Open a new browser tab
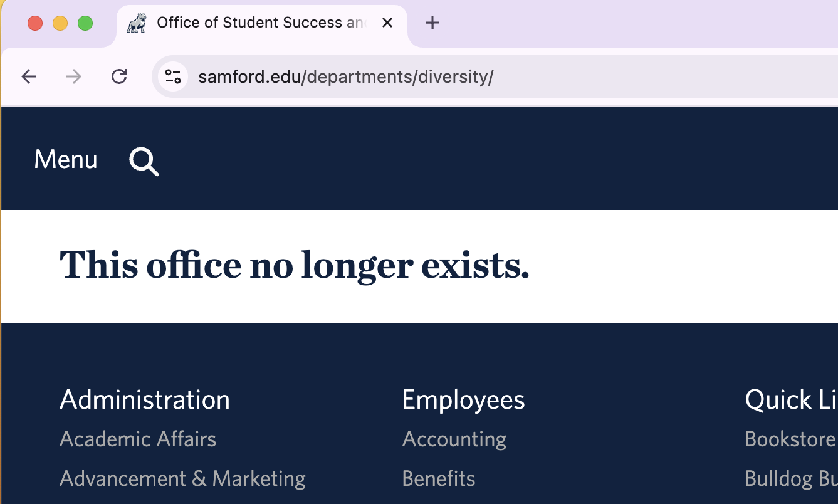This screenshot has height=504, width=838. 432,23
